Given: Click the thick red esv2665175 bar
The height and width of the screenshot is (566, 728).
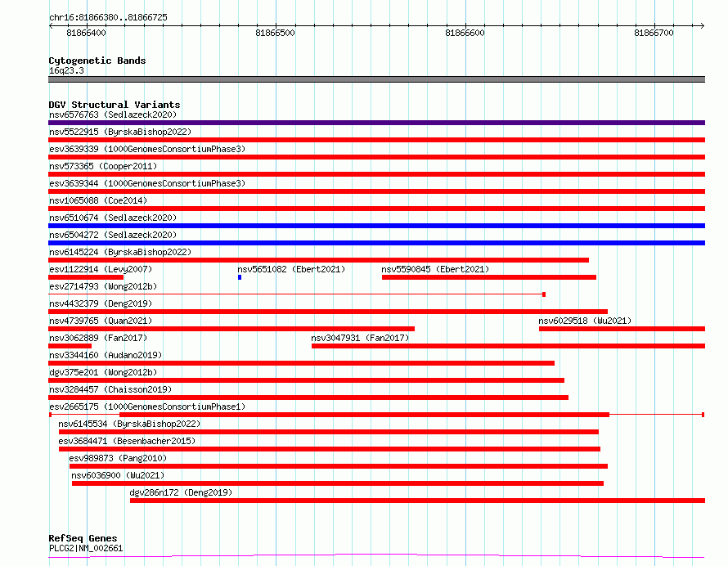Looking at the screenshot, I should 365,415.
